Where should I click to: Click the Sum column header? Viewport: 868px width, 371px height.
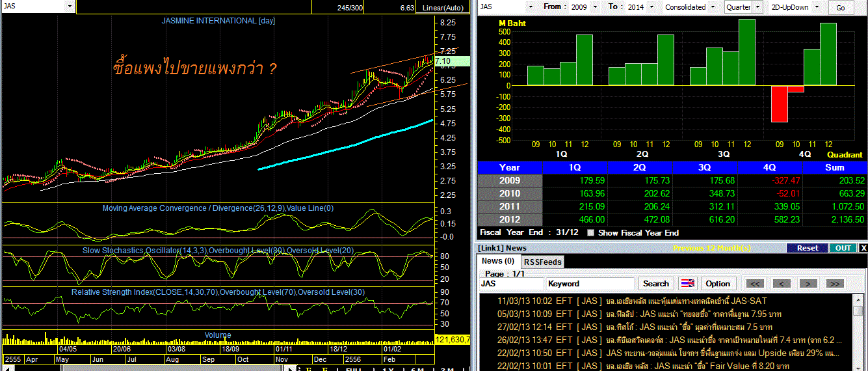tap(835, 167)
